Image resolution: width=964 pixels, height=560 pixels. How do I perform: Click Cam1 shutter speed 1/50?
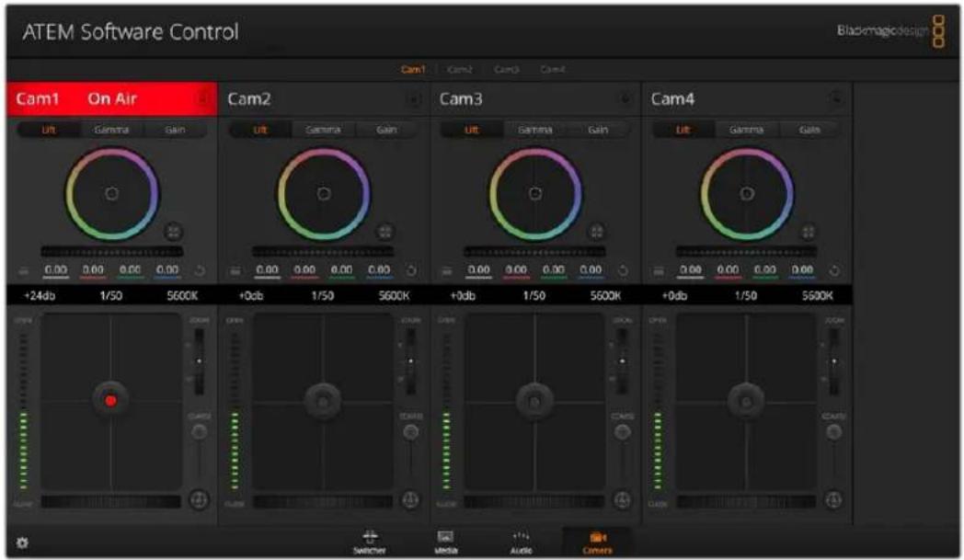click(x=111, y=296)
